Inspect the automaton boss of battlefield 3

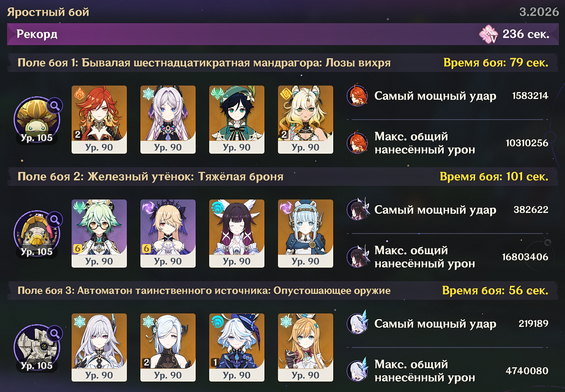pyautogui.click(x=37, y=348)
